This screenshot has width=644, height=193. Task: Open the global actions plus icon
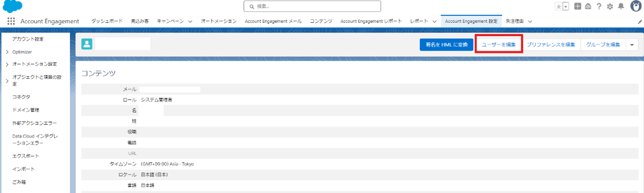pyautogui.click(x=578, y=6)
